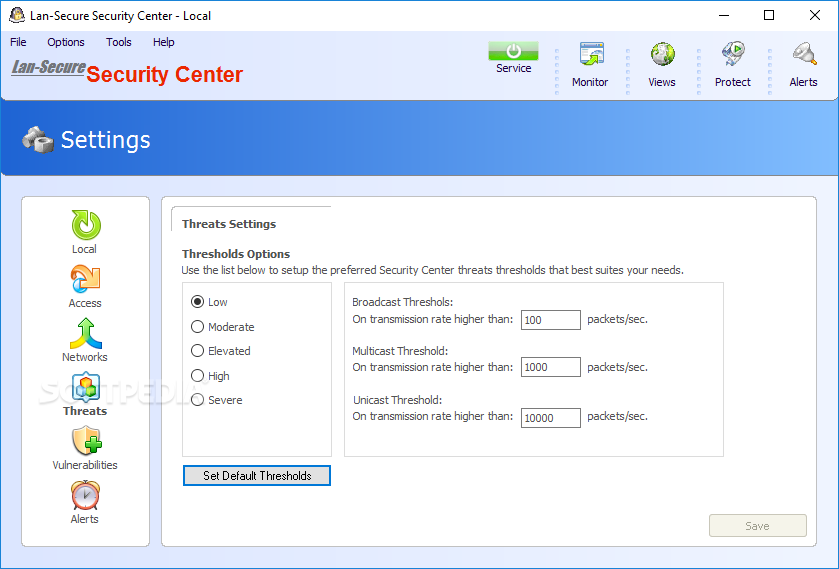
Task: Select the Alerts alarm clock sidebar icon
Action: tap(85, 495)
